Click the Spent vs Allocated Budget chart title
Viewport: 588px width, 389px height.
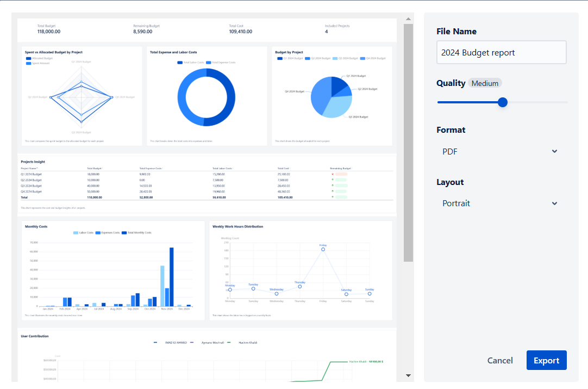[x=54, y=52]
